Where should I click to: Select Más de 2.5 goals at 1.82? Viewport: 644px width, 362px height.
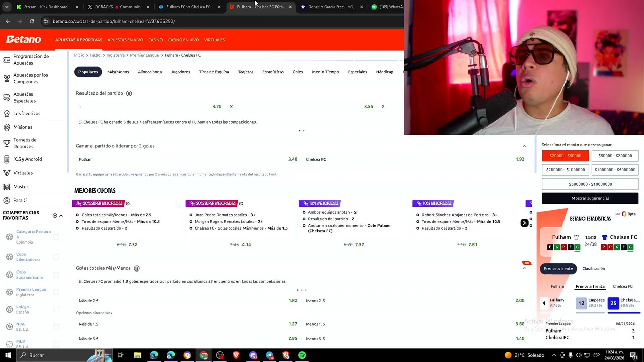point(188,301)
